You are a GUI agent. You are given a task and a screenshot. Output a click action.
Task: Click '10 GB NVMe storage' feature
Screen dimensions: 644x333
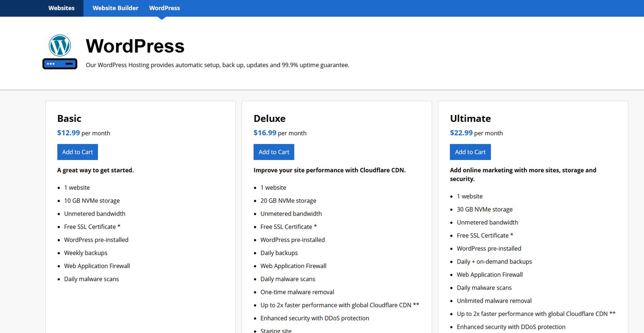tap(92, 201)
